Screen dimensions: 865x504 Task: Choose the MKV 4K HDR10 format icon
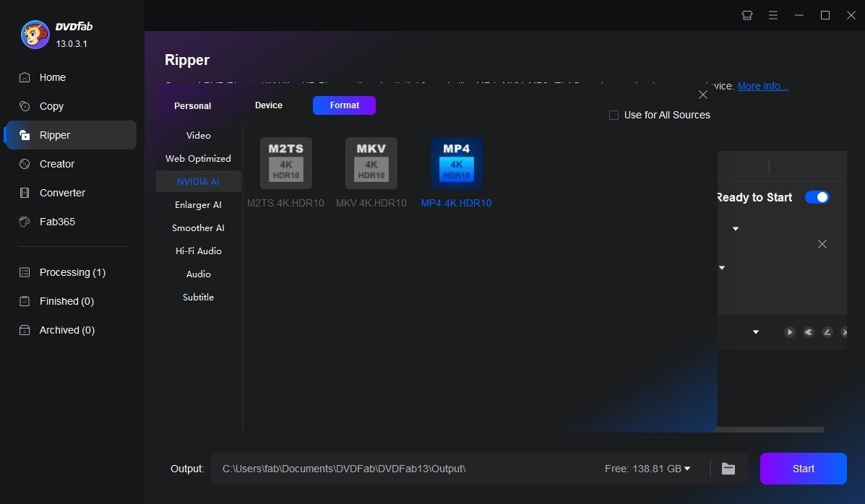[371, 163]
